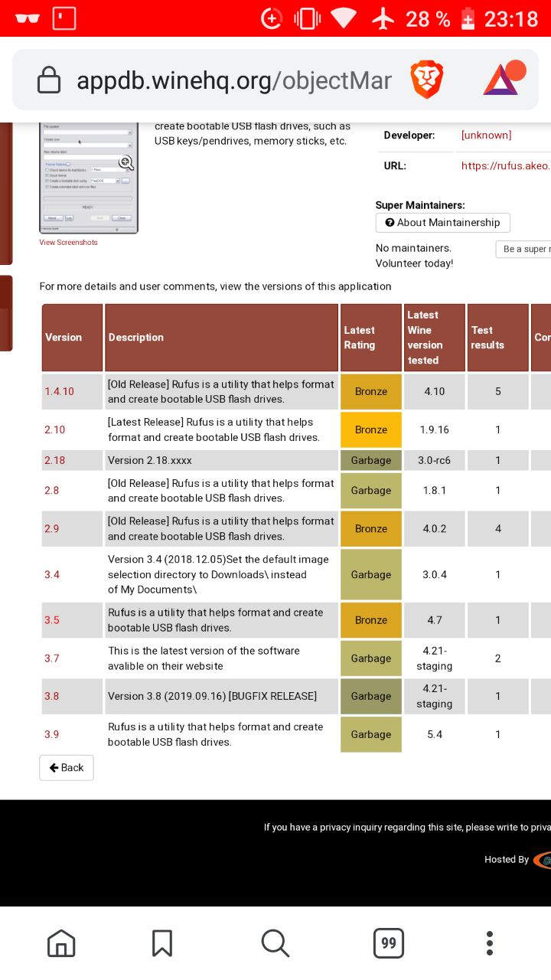Click Wine version 4.10 cell
The image size is (551, 980).
click(435, 391)
